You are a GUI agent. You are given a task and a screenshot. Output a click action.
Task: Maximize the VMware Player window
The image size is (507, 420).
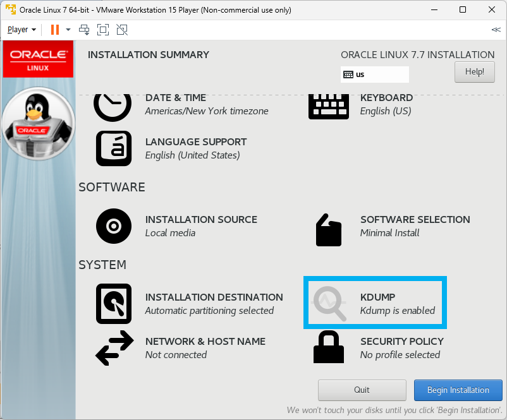463,9
